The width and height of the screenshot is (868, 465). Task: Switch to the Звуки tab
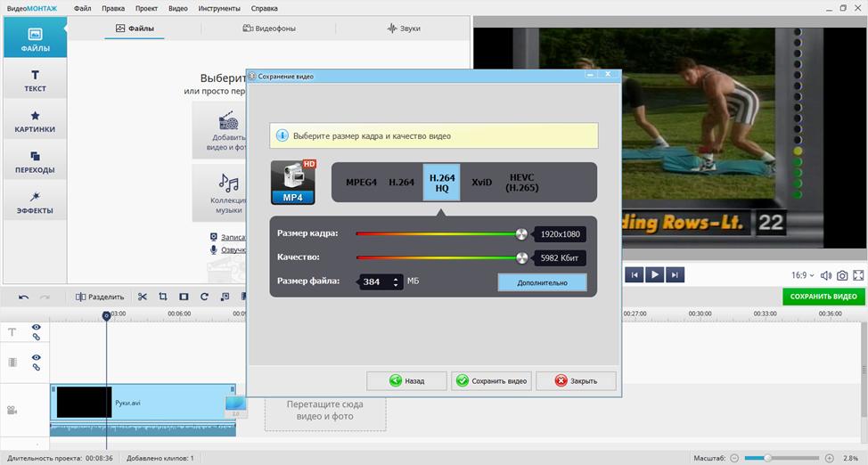click(x=404, y=29)
